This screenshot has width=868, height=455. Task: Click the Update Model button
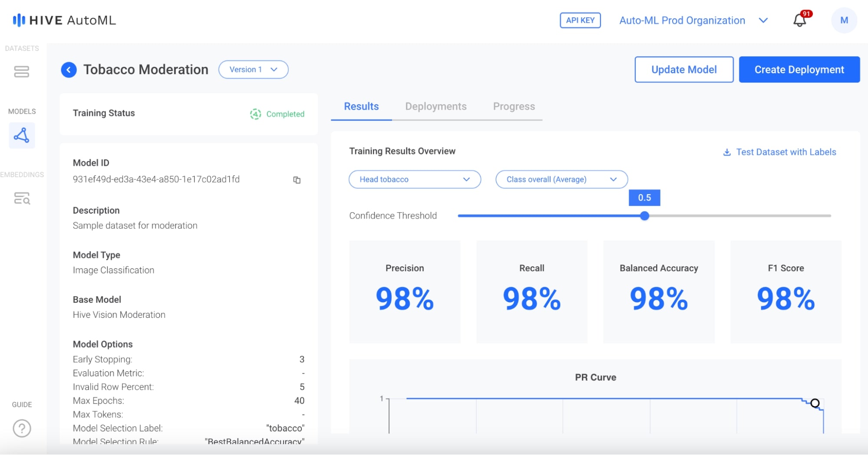[684, 69]
